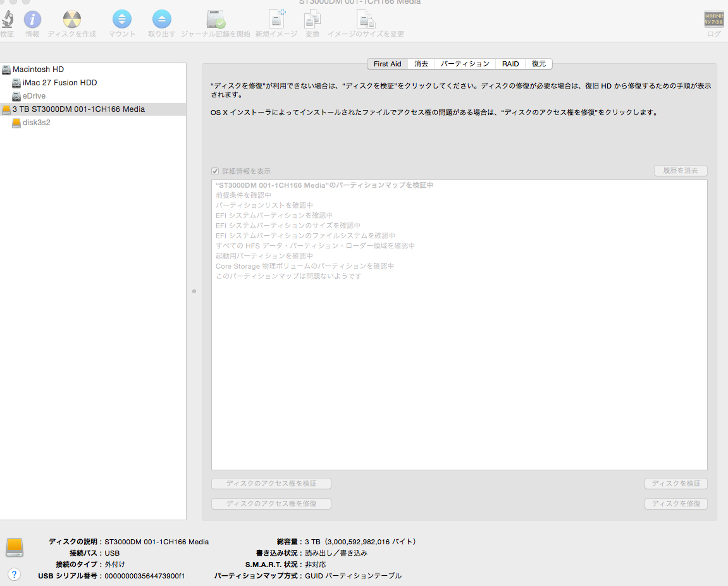Select Macintosh HD in the sidebar

tap(38, 70)
